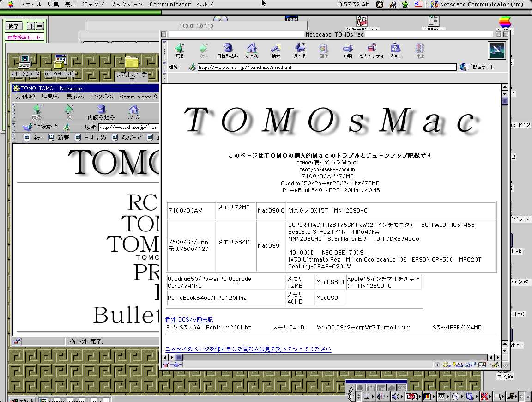The image size is (532, 402).
Task: Click the Navigator icon in component bar
Action: click(446, 365)
